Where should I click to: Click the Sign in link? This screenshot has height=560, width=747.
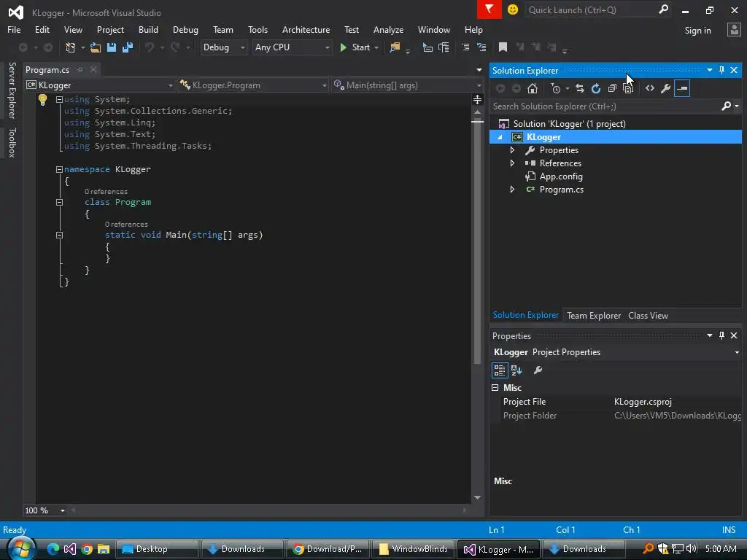pyautogui.click(x=697, y=30)
